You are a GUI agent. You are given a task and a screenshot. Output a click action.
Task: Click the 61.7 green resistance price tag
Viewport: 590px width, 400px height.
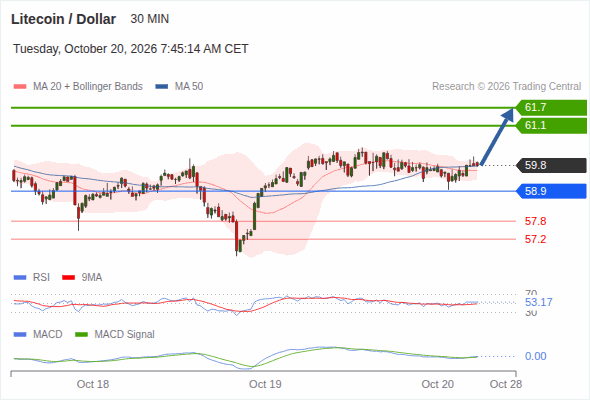click(551, 108)
